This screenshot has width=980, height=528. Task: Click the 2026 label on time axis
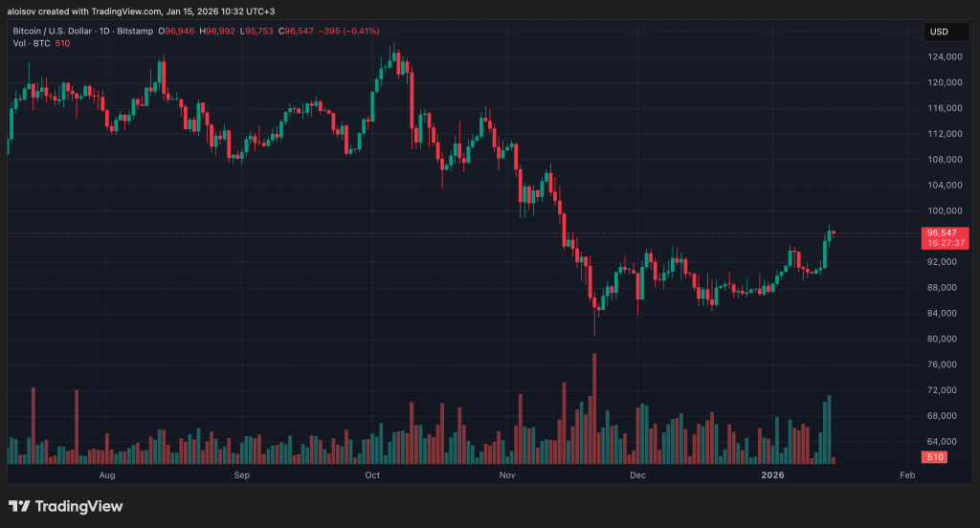click(772, 474)
